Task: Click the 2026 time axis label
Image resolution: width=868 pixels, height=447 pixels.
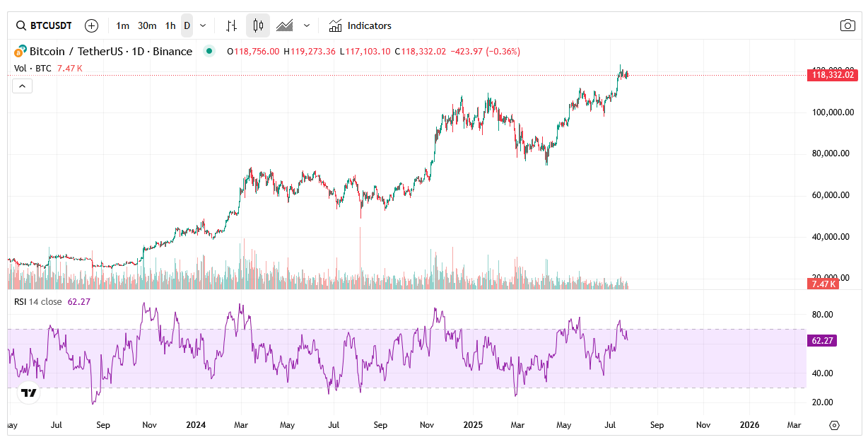Action: 749,425
